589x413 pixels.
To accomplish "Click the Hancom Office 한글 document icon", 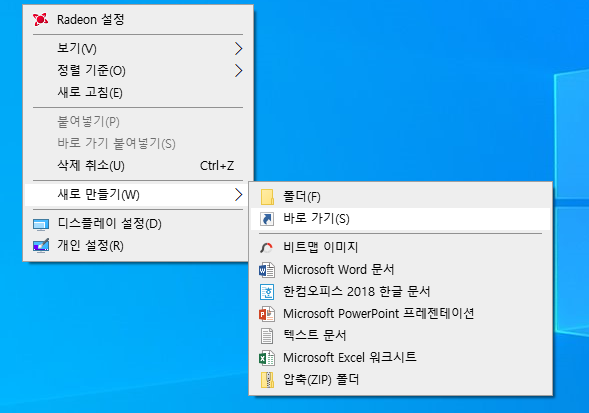I will (267, 292).
